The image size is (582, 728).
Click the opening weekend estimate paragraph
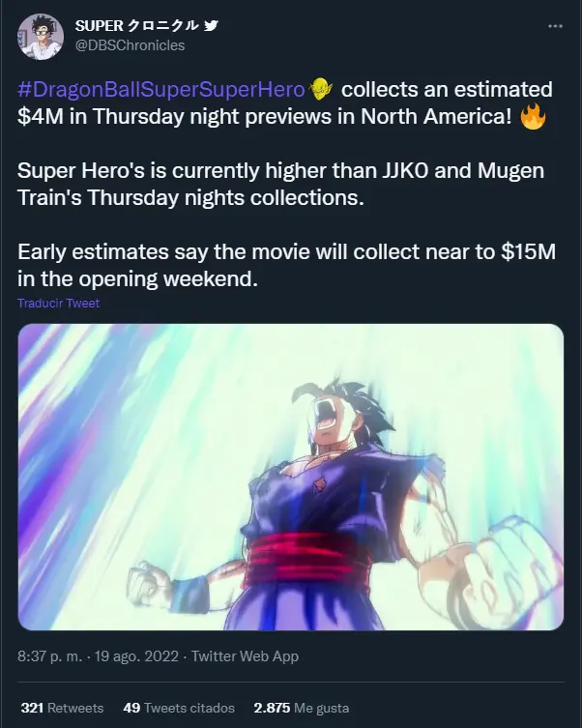coord(286,265)
